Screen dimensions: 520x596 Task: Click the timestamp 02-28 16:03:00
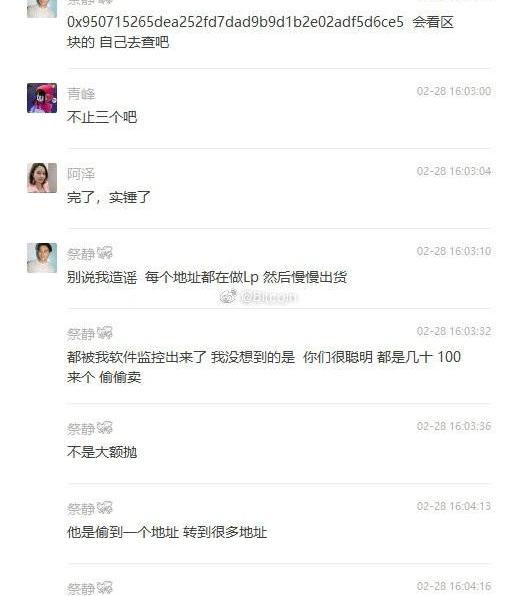point(454,91)
